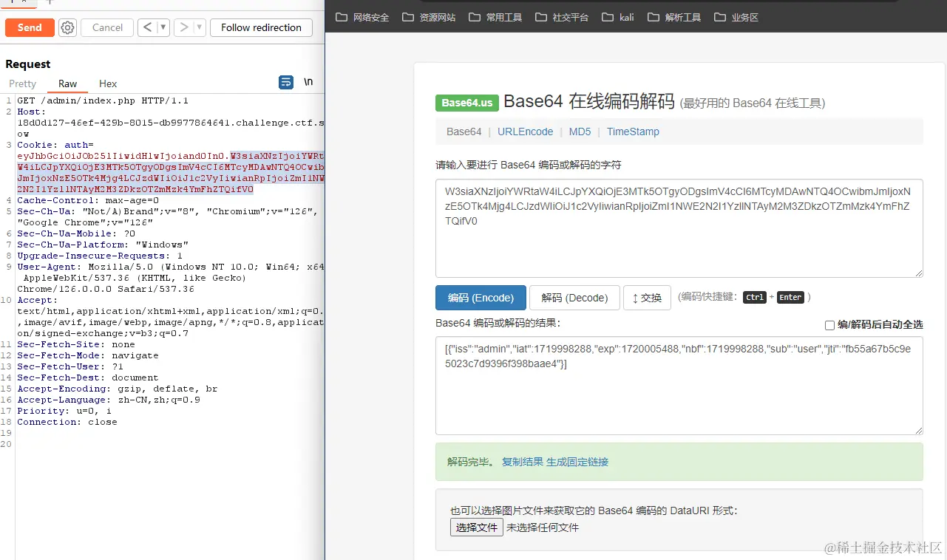This screenshot has height=560, width=947.
Task: Open the 常用工具 bookmark folder
Action: pos(495,17)
